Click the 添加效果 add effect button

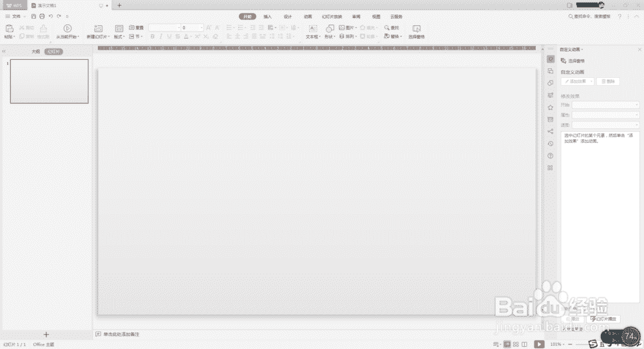pyautogui.click(x=578, y=81)
